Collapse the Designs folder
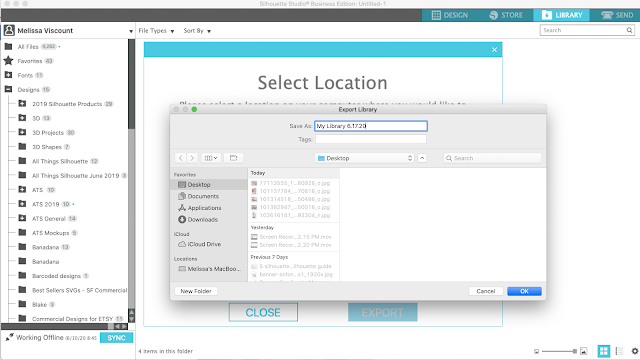This screenshot has width=640, height=360. coord(8,89)
